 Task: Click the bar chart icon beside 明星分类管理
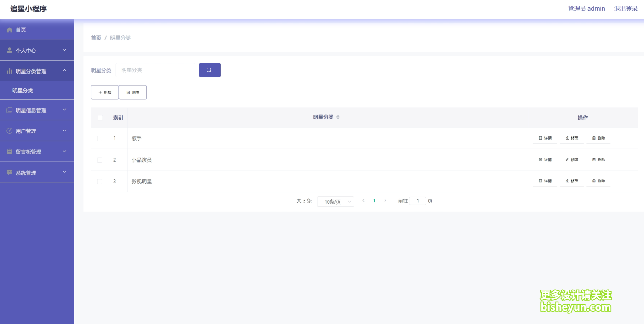pos(10,71)
